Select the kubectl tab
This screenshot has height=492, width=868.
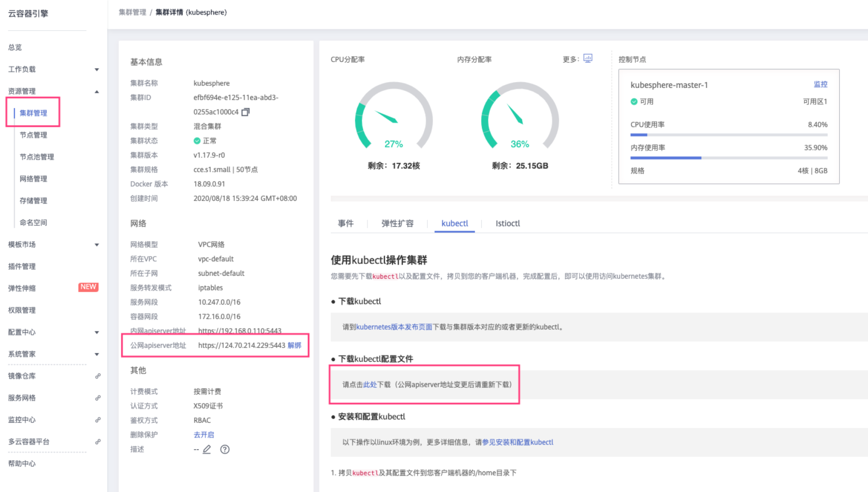point(454,223)
